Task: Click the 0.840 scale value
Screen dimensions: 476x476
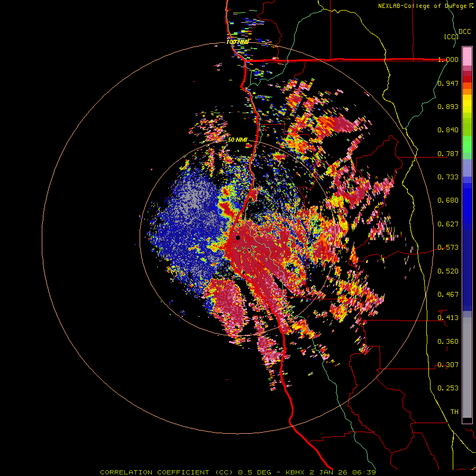Action: [x=448, y=130]
